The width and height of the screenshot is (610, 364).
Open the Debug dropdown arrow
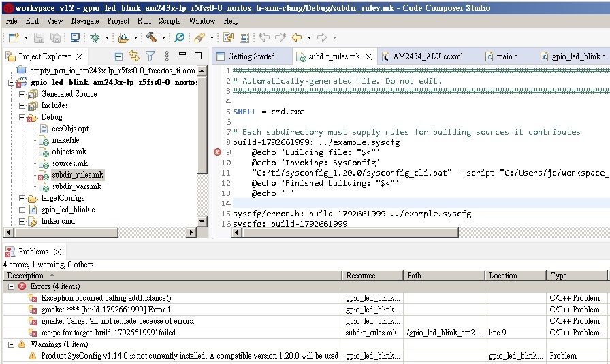click(x=107, y=37)
